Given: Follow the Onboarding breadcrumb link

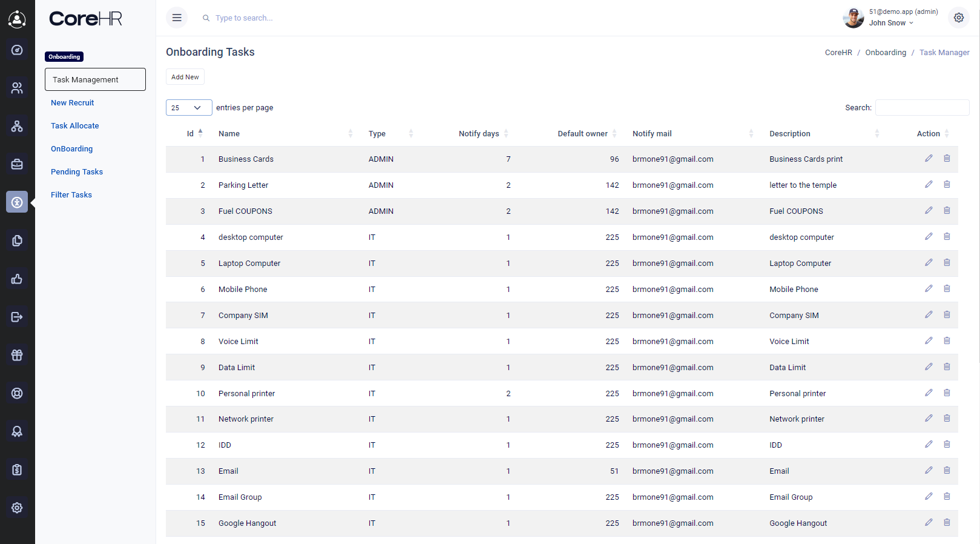Looking at the screenshot, I should point(886,53).
